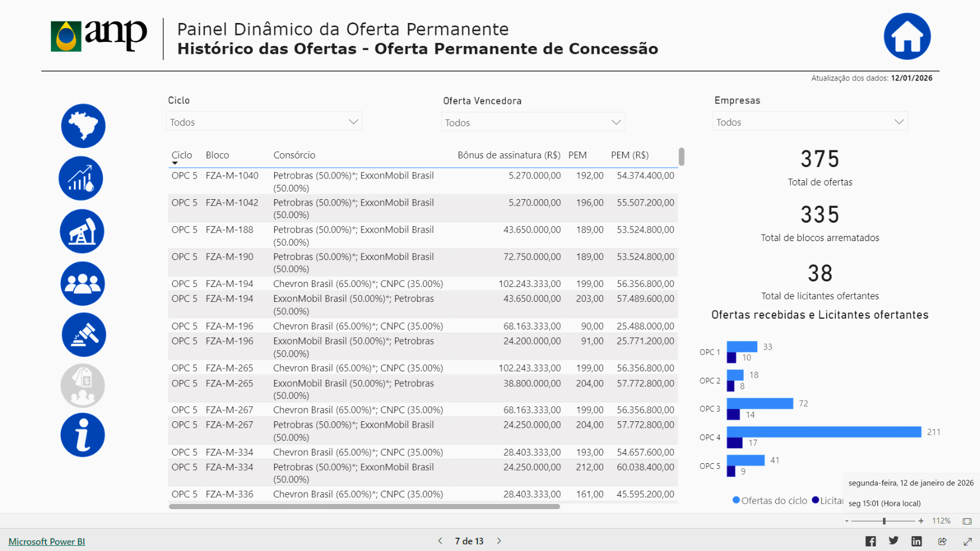The width and height of the screenshot is (980, 551).
Task: Open the group of people icon
Action: (83, 284)
